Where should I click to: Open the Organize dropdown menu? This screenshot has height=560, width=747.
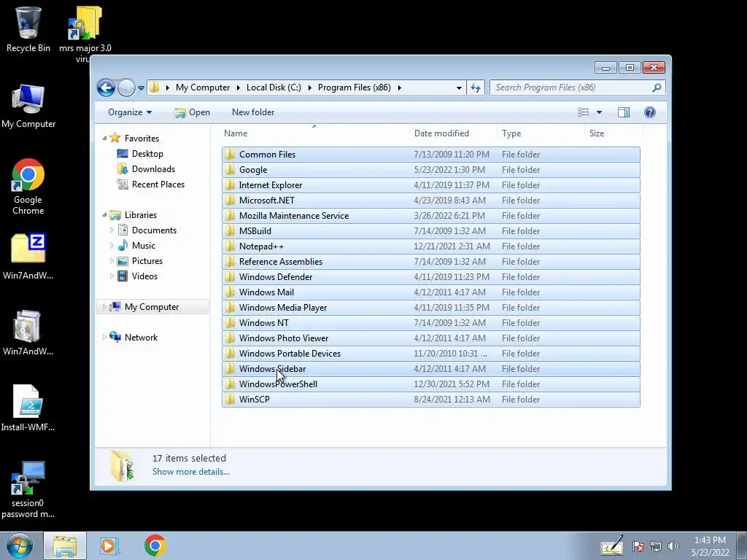coord(130,112)
